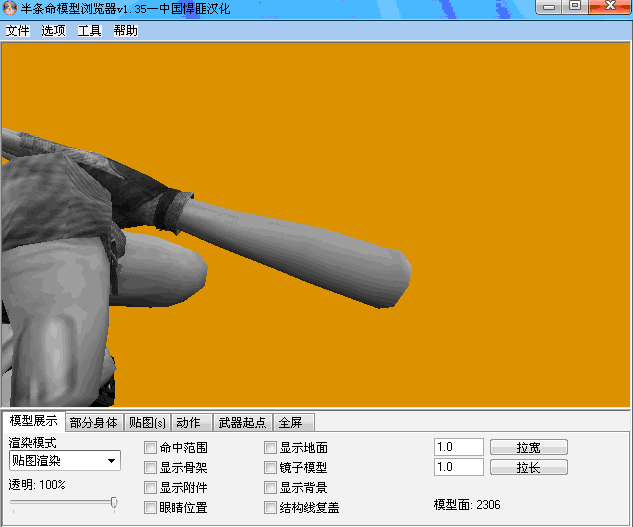Screen dimensions: 633x527
Task: Enable the 显示地面 checkbox
Action: tap(270, 448)
